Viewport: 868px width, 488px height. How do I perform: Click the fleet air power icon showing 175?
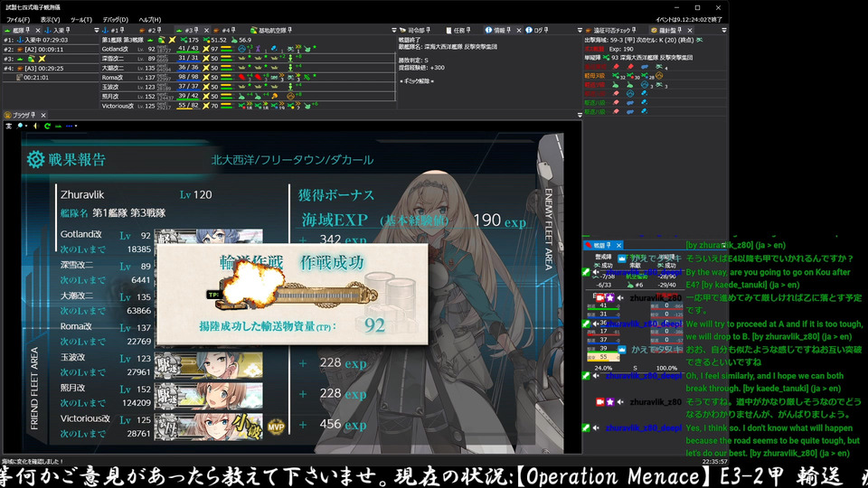click(x=184, y=40)
